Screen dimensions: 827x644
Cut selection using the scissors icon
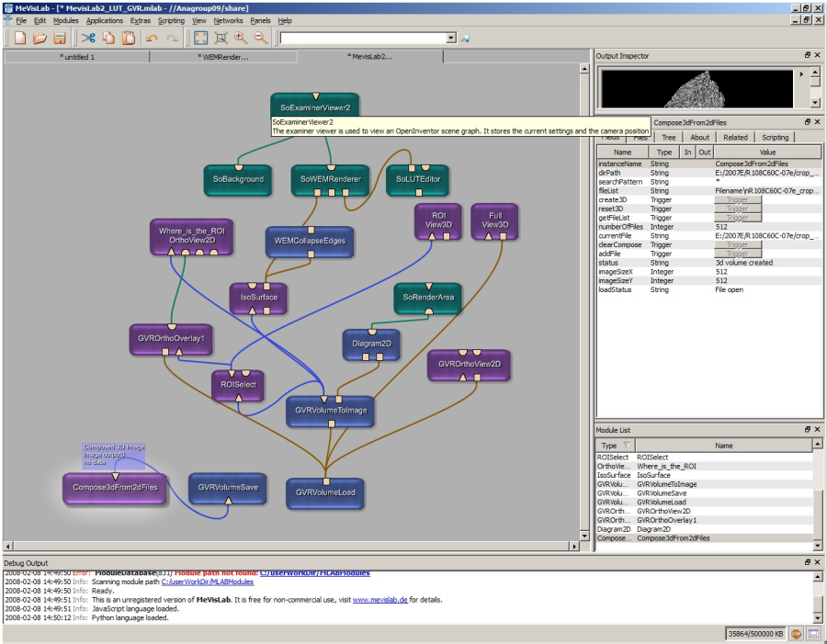[88, 38]
